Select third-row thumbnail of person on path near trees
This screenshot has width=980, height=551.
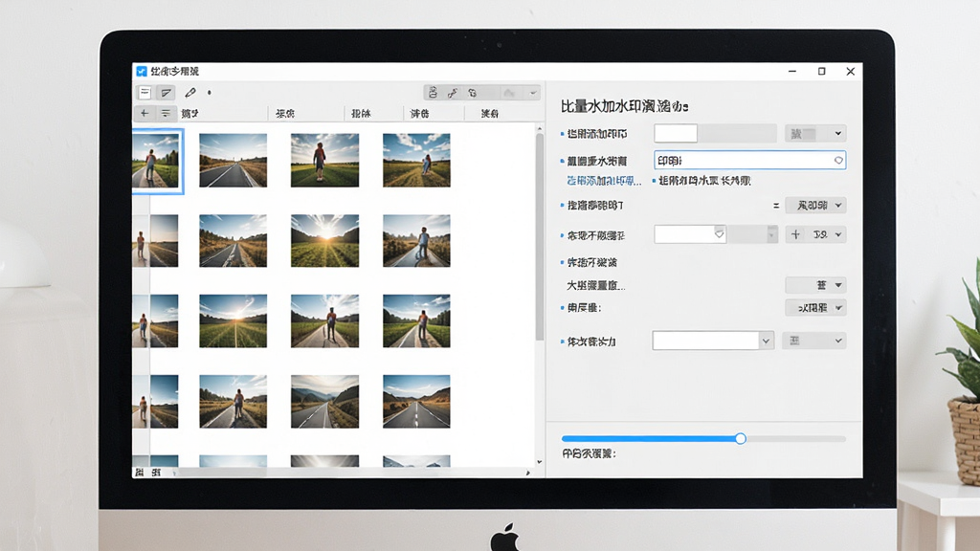pyautogui.click(x=416, y=321)
